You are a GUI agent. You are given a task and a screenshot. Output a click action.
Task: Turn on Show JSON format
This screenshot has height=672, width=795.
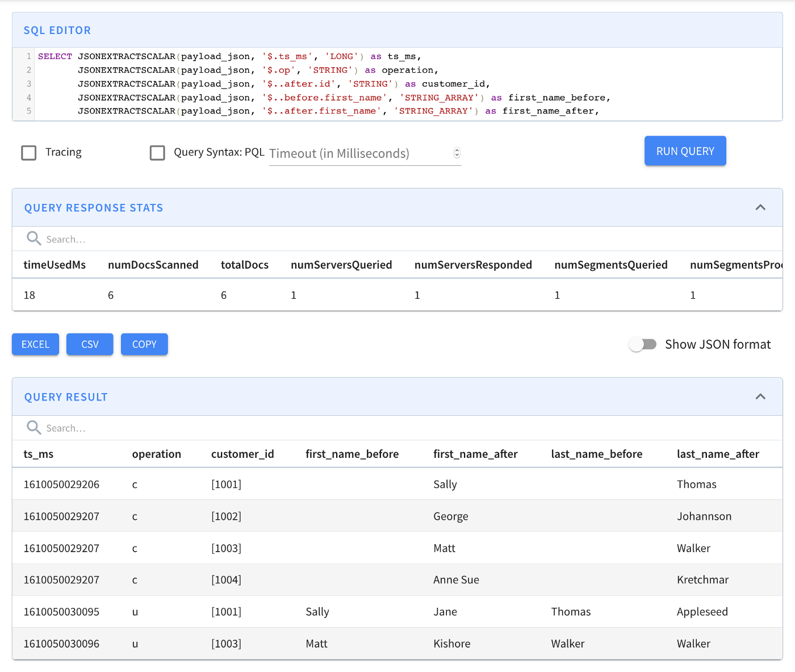pyautogui.click(x=643, y=344)
